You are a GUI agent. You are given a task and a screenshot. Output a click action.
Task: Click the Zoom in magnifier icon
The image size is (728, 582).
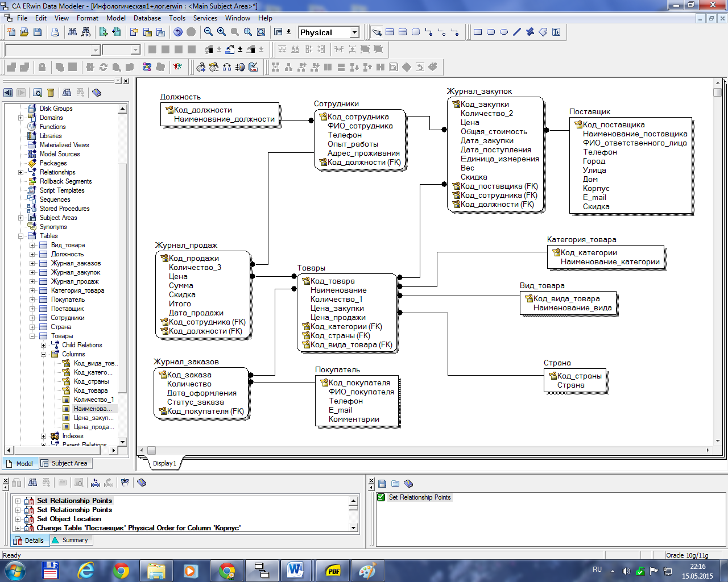pos(221,32)
